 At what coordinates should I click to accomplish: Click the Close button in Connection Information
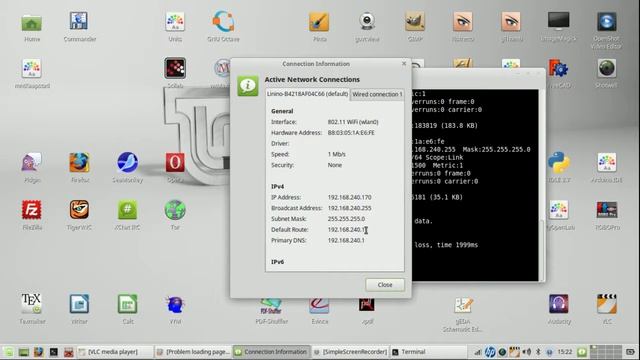tap(385, 285)
